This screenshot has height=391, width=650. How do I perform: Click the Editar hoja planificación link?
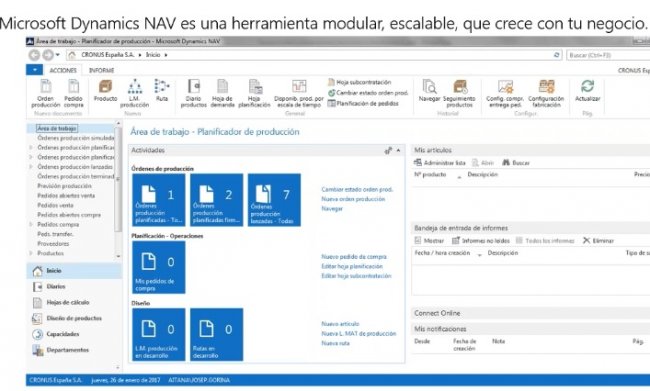tap(352, 266)
